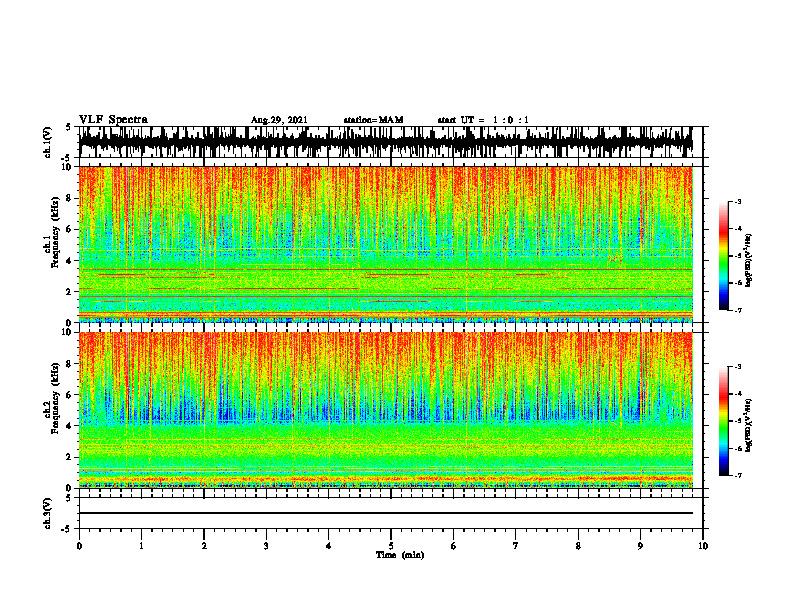792x612 pixels.
Task: Click the "6" frequency tick of ch.1 spectrogram
Action: tap(70, 229)
